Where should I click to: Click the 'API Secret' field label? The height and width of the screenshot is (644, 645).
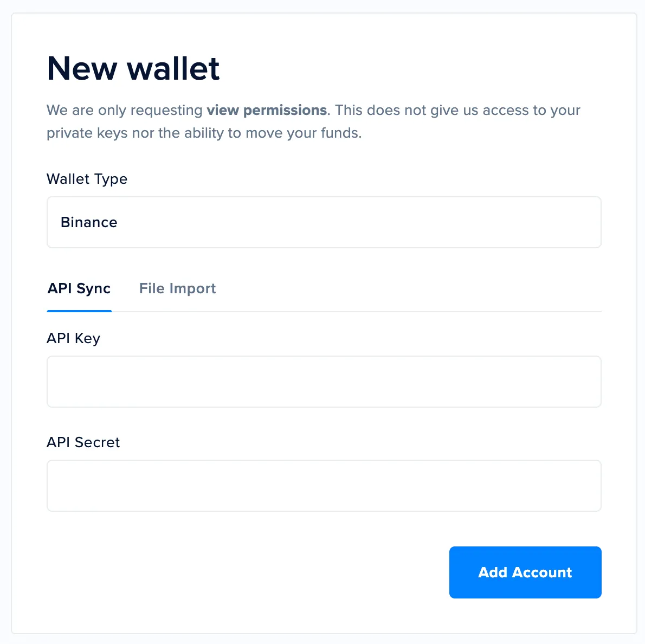point(83,442)
